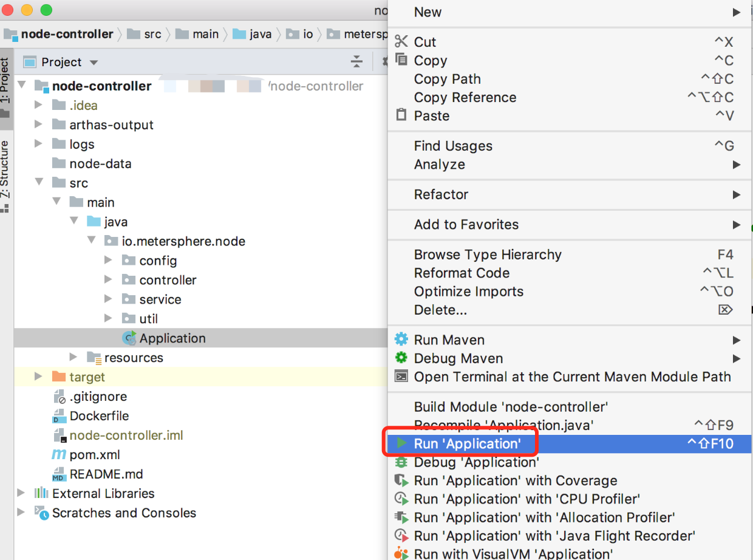Click the green macOS zoom window button
Screen dimensions: 753x560
(x=46, y=10)
